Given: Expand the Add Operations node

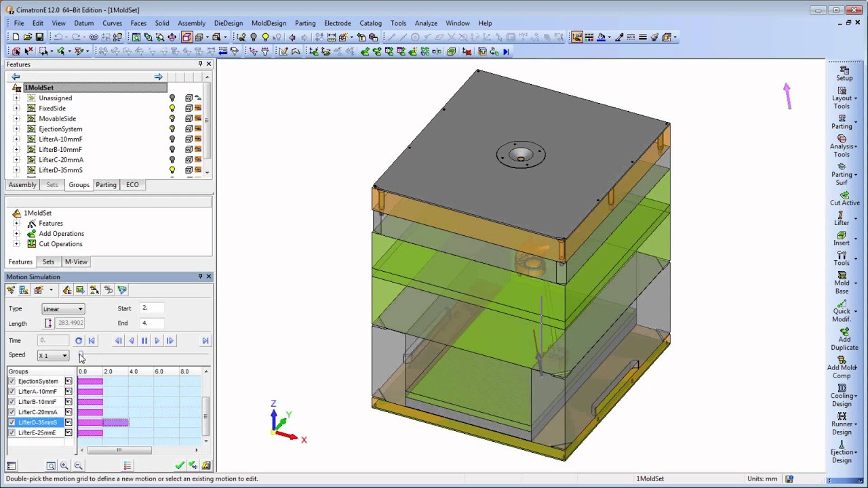Looking at the screenshot, I should 16,234.
